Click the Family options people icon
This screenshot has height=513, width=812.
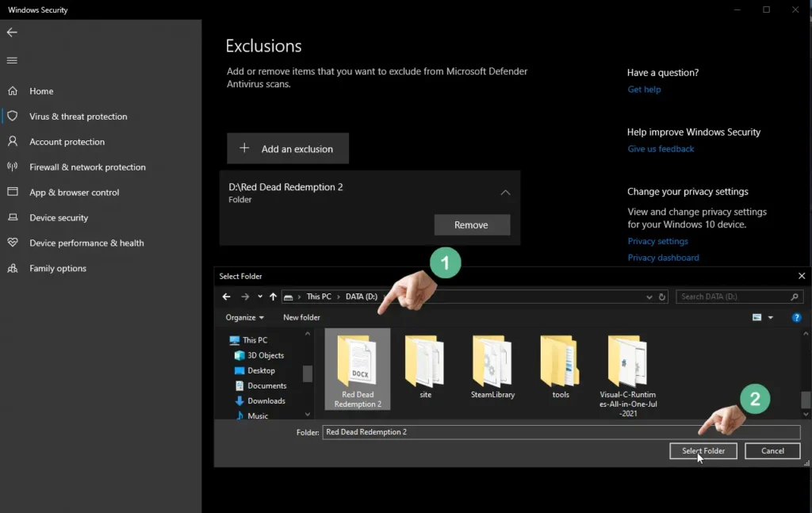tap(13, 268)
